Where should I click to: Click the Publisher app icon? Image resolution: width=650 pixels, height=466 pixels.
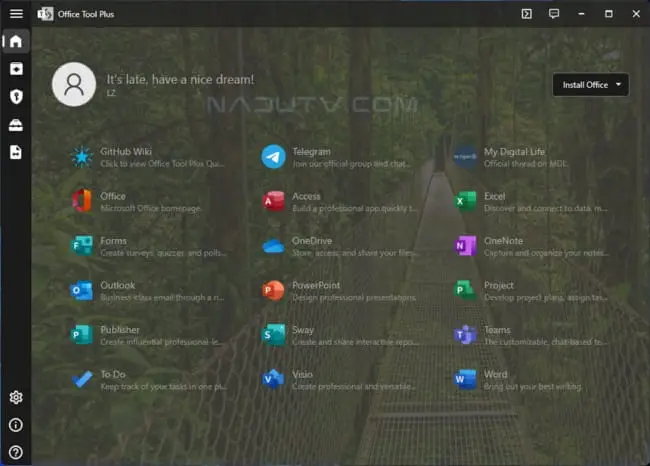click(x=82, y=335)
